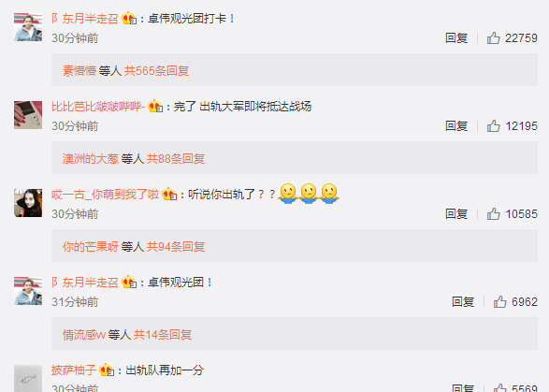Reply to the 出轨大军即将抵达战场 comment

456,125
